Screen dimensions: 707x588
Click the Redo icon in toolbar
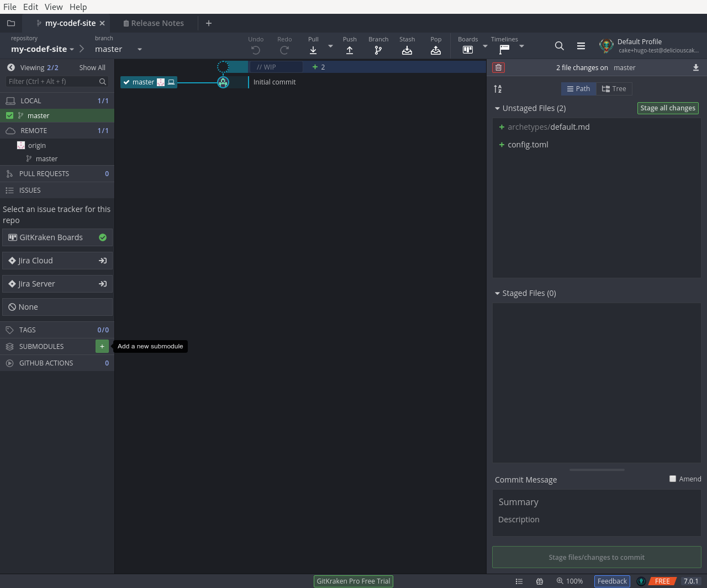pos(284,50)
